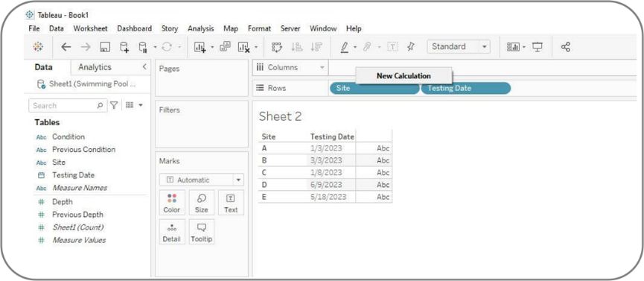This screenshot has width=644, height=281.
Task: Choose New Calculation from context menu
Action: (404, 76)
